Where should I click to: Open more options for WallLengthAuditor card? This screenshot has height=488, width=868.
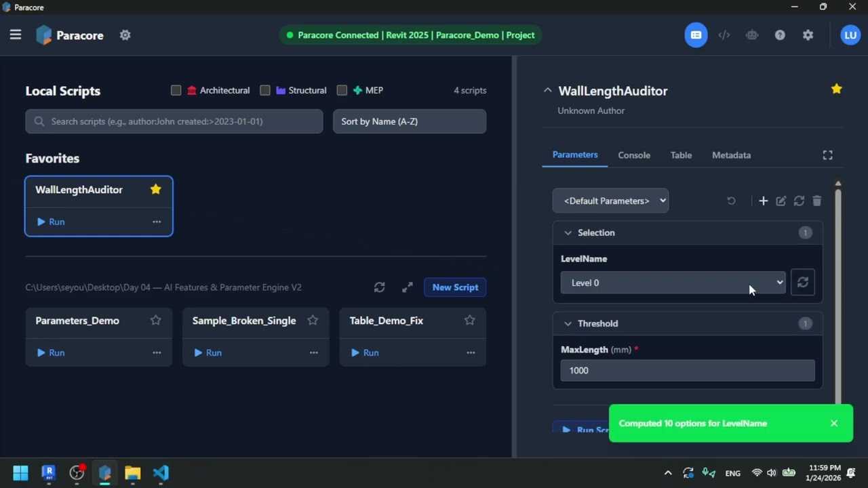pyautogui.click(x=157, y=222)
